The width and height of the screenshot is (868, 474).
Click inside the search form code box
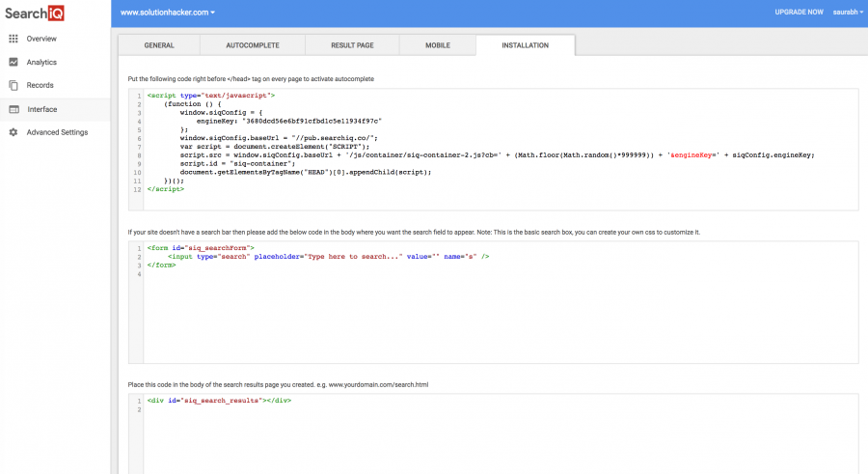(x=493, y=303)
